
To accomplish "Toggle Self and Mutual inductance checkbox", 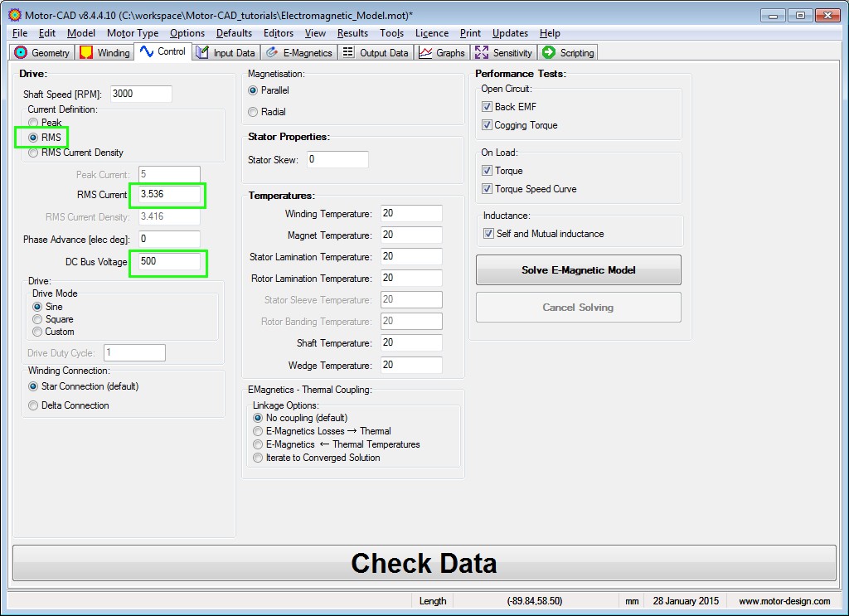I will [488, 234].
